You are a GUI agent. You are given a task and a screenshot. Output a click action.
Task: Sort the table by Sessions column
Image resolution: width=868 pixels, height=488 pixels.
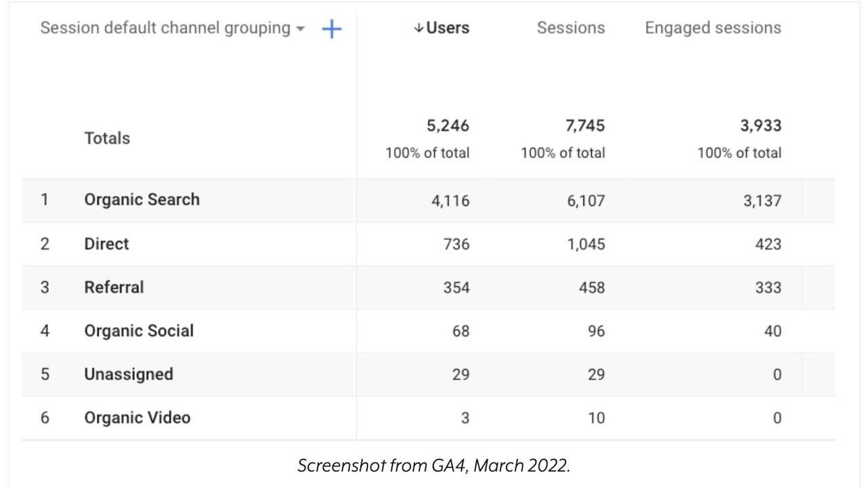(x=570, y=28)
